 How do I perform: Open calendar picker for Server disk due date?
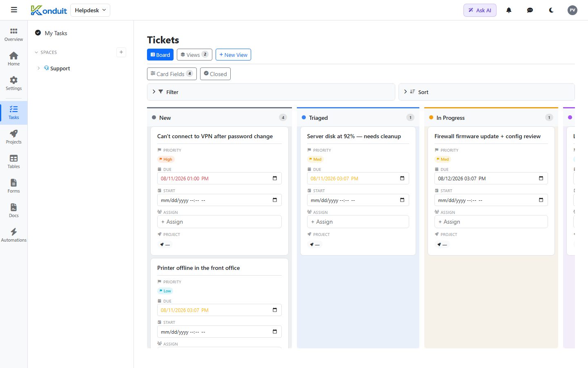[402, 178]
